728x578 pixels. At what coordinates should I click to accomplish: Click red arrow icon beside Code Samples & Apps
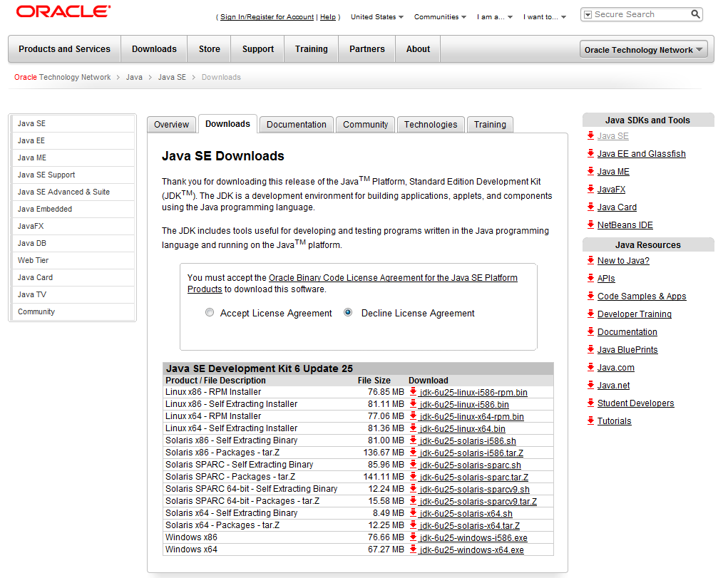pos(590,296)
